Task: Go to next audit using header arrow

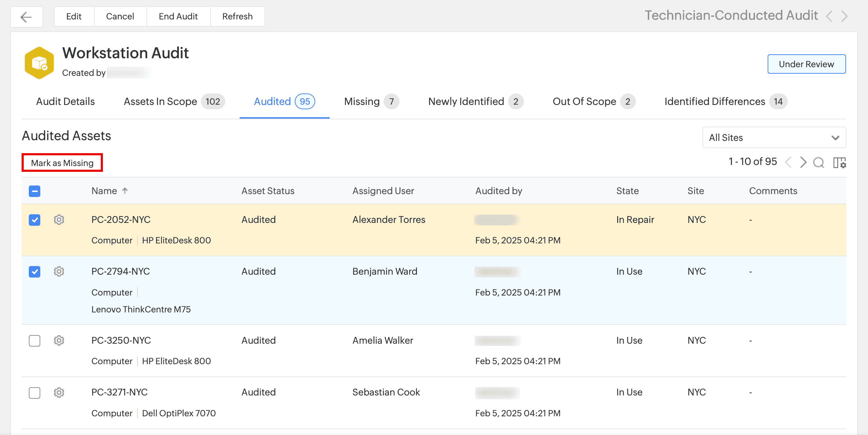Action: tap(844, 16)
